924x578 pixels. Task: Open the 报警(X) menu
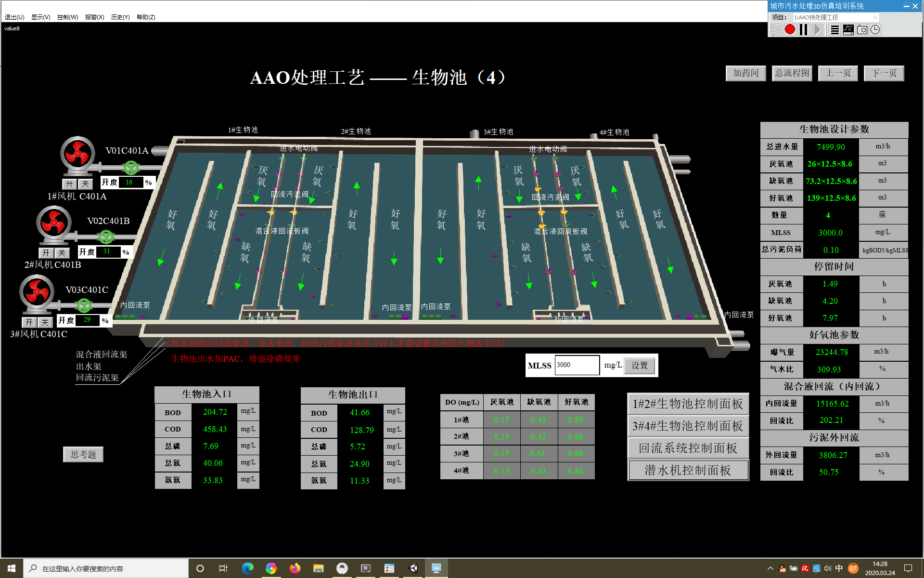pos(94,17)
